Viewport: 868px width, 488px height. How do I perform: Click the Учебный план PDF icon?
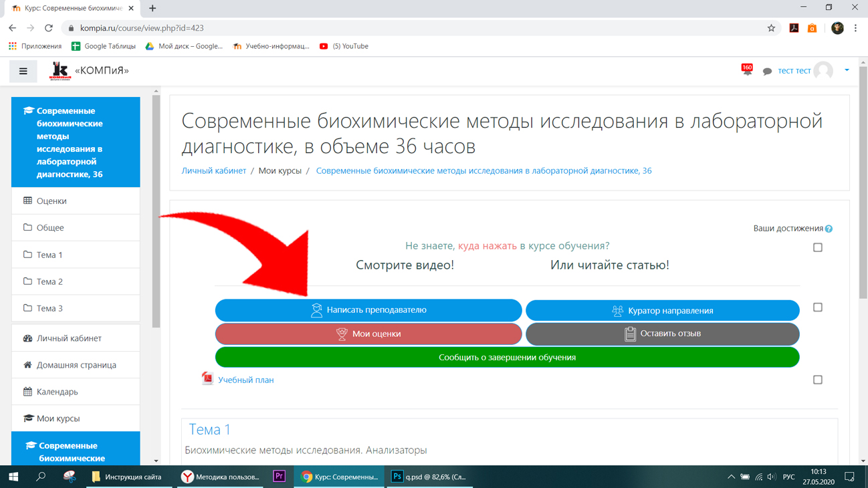pyautogui.click(x=207, y=379)
